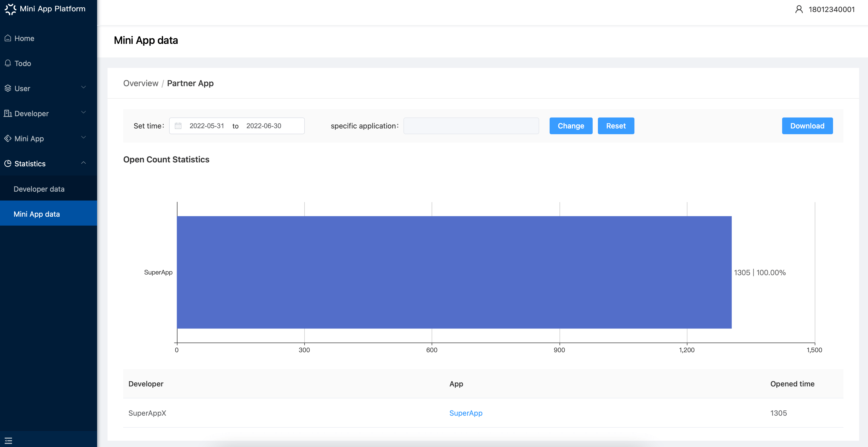The image size is (868, 447).
Task: Click the Mini App Platform logo icon
Action: (x=10, y=9)
